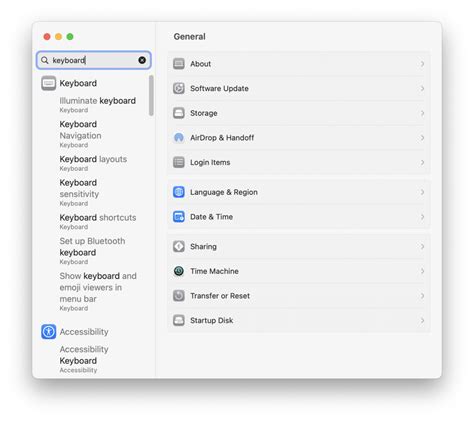This screenshot has width=474, height=421.
Task: Click the Software Update gear icon
Action: (179, 88)
